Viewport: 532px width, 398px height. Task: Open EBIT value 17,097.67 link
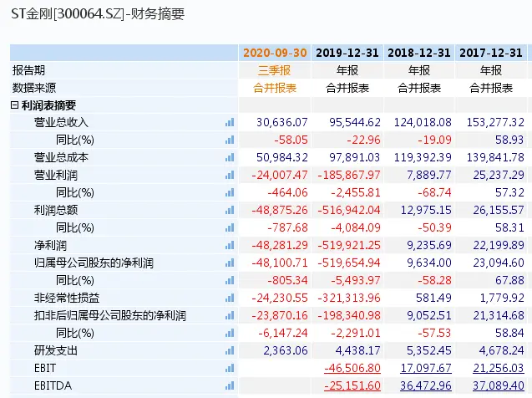pyautogui.click(x=426, y=368)
